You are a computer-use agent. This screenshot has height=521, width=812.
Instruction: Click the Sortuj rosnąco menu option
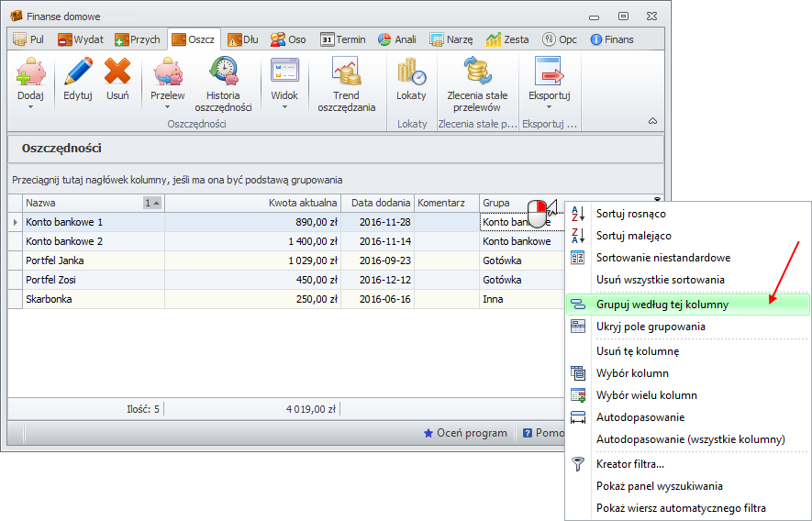pos(632,214)
